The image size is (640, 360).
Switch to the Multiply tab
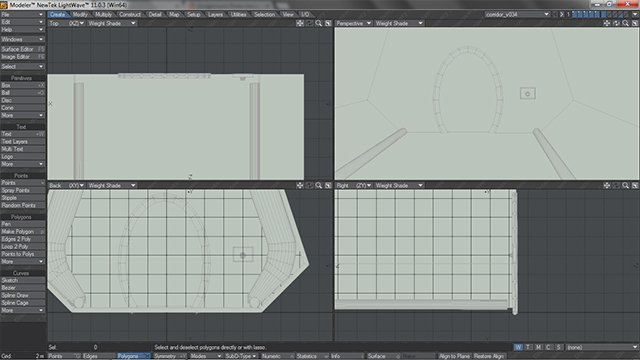click(x=103, y=14)
